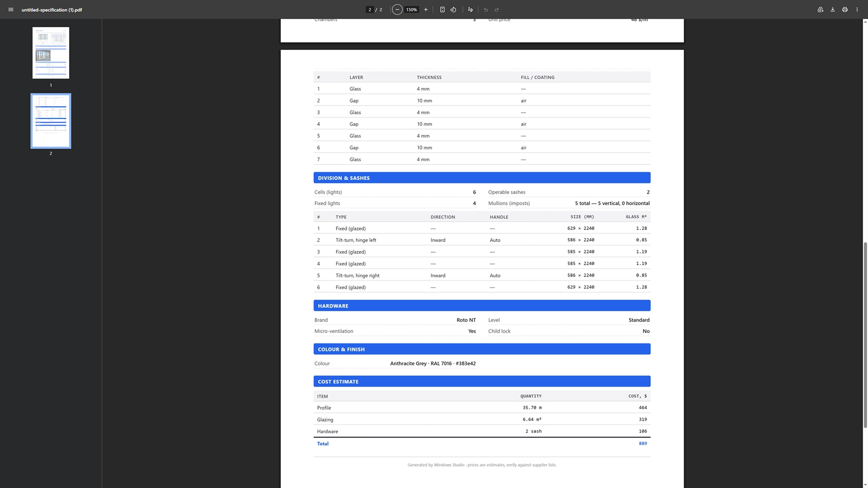
Task: Click the LAYER column header
Action: pyautogui.click(x=356, y=77)
